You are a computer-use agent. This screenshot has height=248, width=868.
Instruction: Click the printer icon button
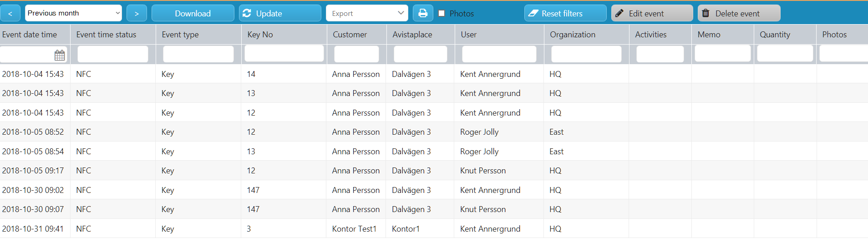(423, 13)
